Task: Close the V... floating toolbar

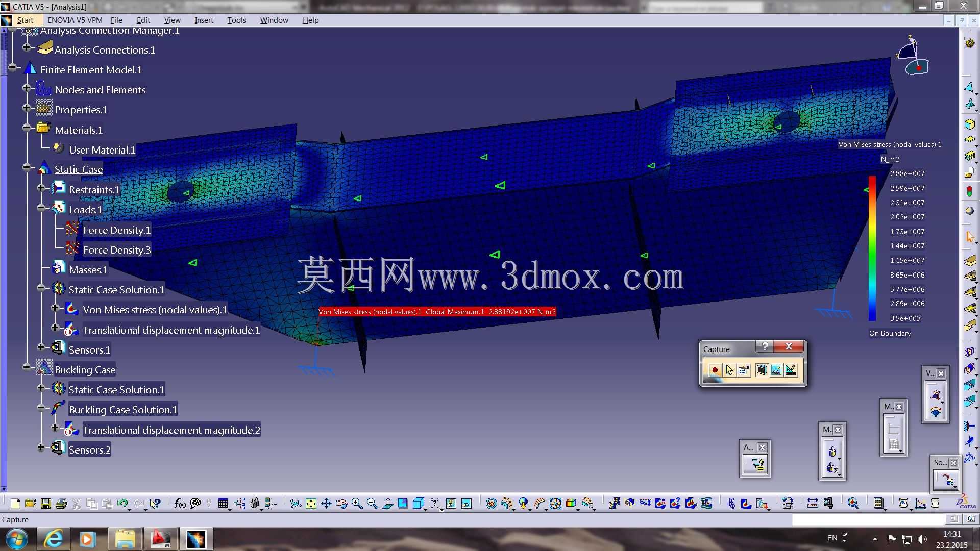Action: (941, 373)
